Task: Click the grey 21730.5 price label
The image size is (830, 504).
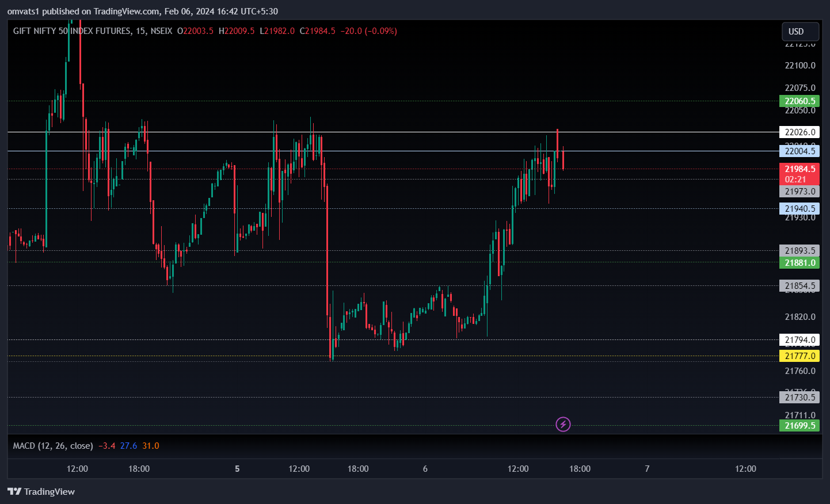Action: (799, 398)
